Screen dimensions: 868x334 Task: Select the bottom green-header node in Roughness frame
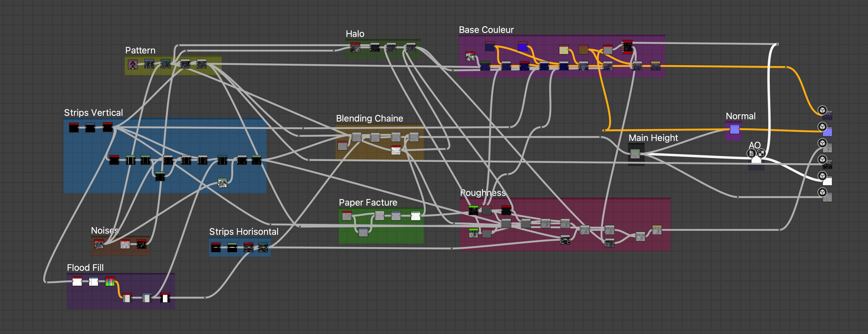click(473, 233)
